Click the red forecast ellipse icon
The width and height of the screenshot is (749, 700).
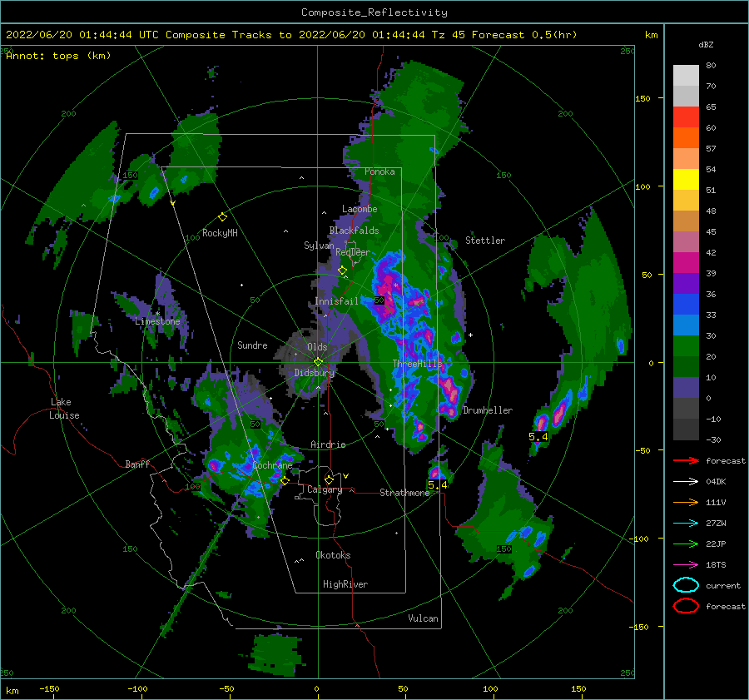(686, 606)
